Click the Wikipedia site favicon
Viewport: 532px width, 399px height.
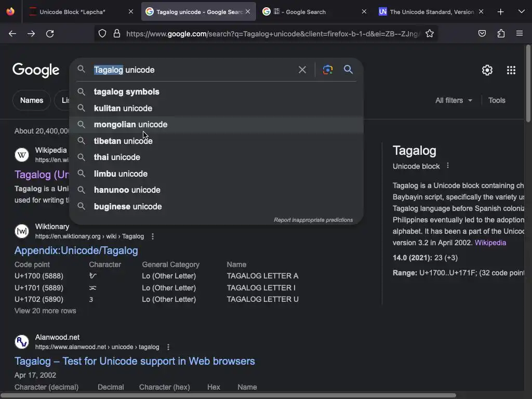click(x=22, y=155)
